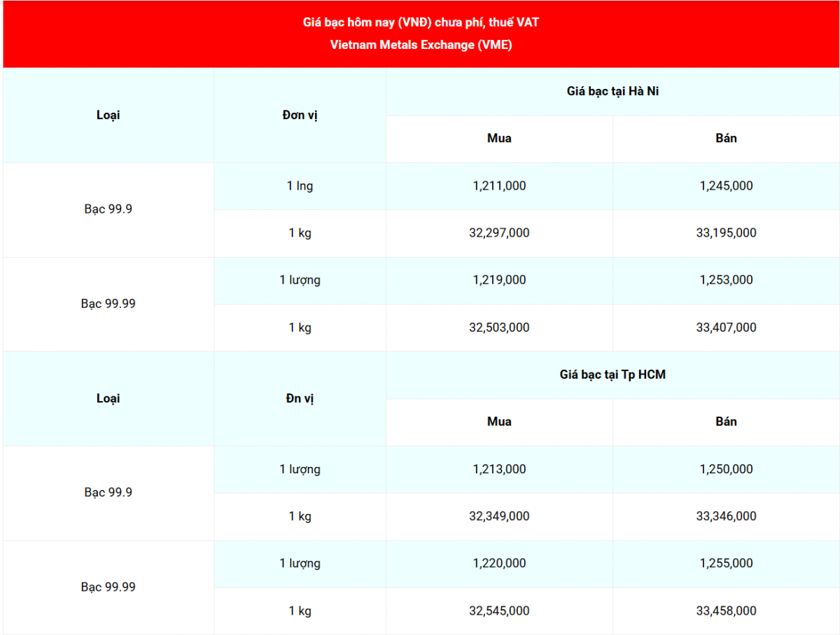Click the 'Đơn vị' column header

pos(300,115)
